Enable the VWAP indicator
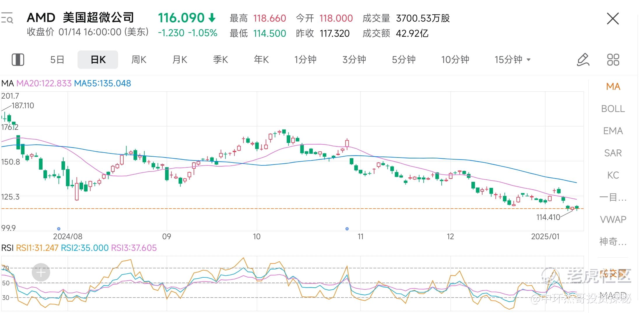644x313 pixels. pos(613,219)
